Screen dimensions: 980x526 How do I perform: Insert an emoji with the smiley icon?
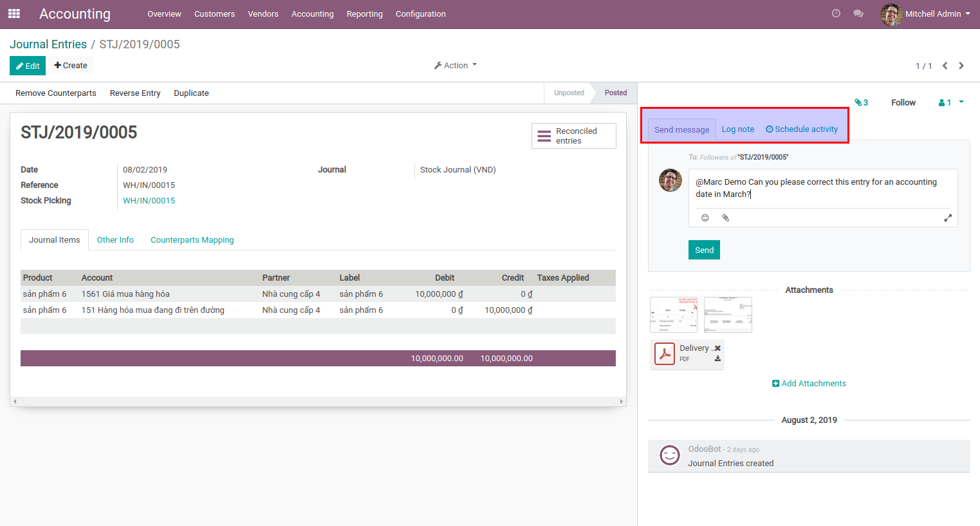click(x=705, y=218)
